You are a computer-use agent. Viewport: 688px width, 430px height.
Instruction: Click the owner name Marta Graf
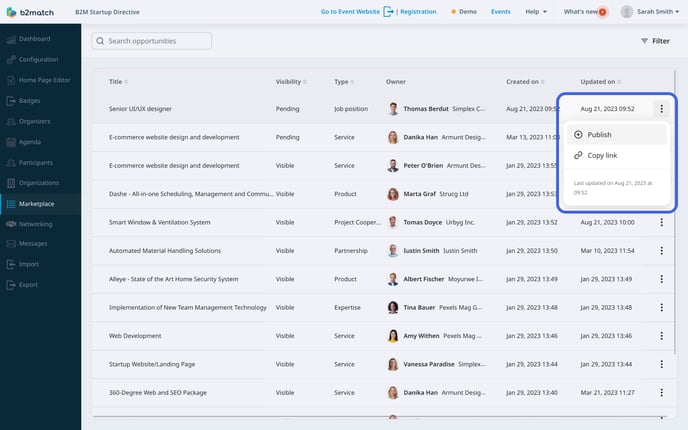(419, 194)
